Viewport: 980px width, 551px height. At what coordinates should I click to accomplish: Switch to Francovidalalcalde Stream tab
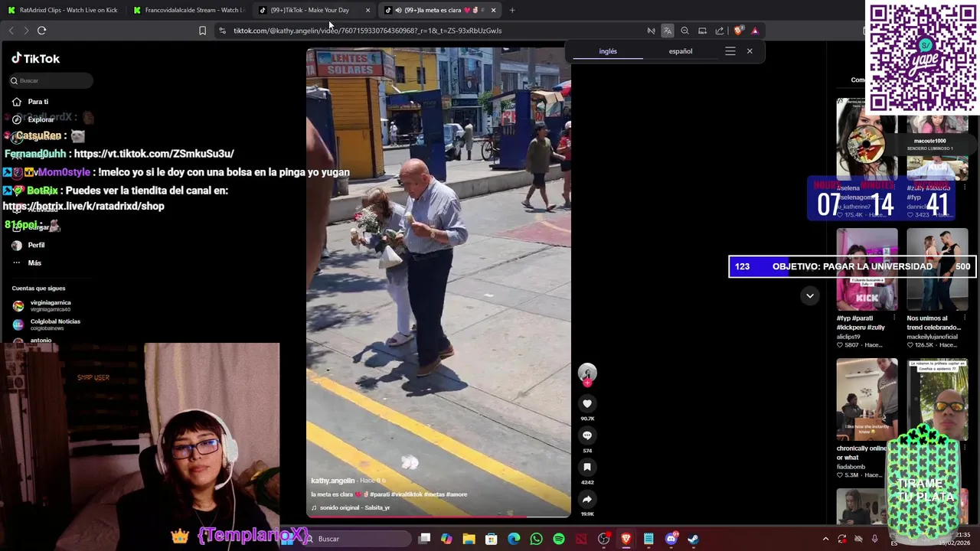[188, 10]
